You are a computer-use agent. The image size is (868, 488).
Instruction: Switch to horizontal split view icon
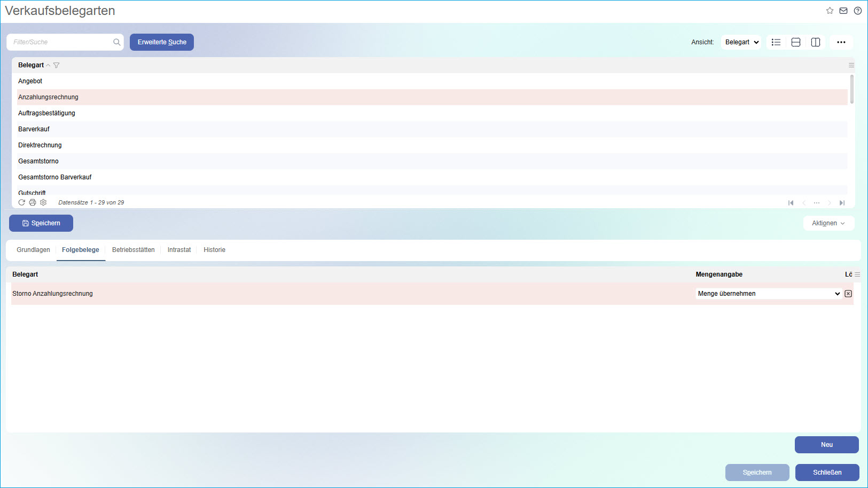(x=796, y=42)
